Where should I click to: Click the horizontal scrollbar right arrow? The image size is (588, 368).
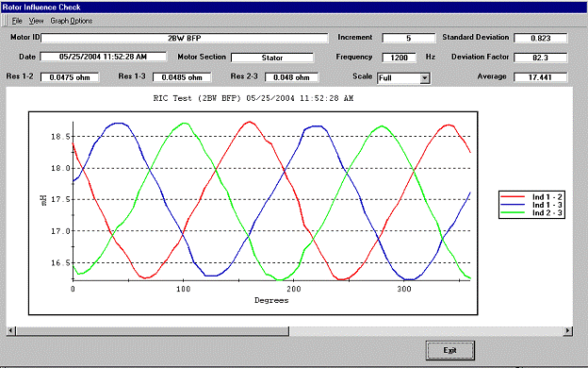tap(568, 331)
